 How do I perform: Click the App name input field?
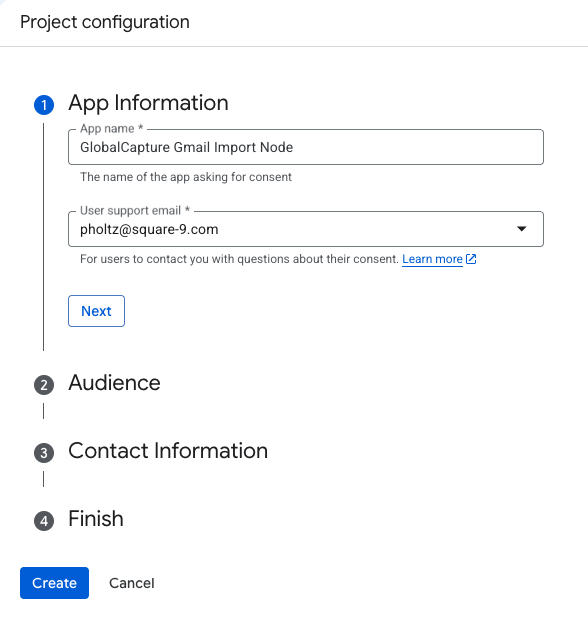point(306,147)
